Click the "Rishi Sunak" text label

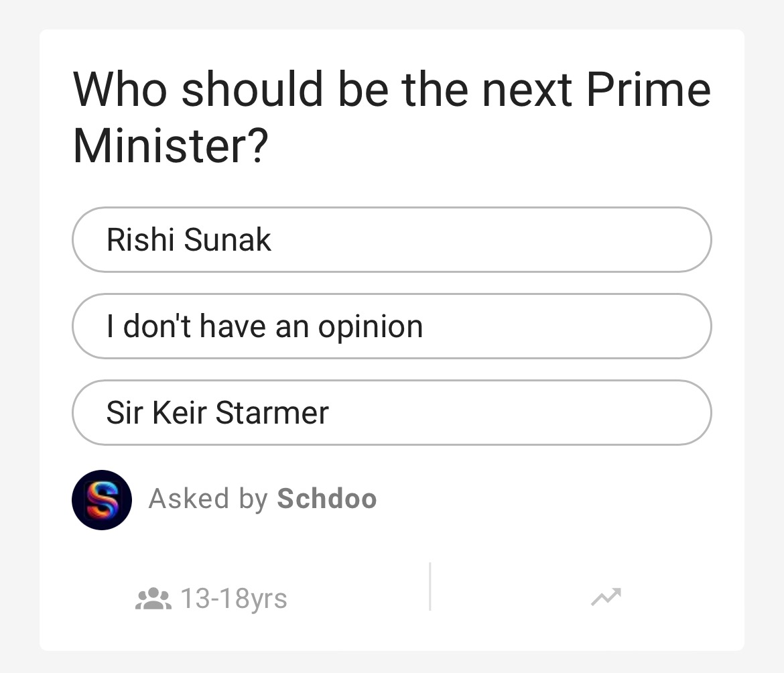click(x=189, y=239)
